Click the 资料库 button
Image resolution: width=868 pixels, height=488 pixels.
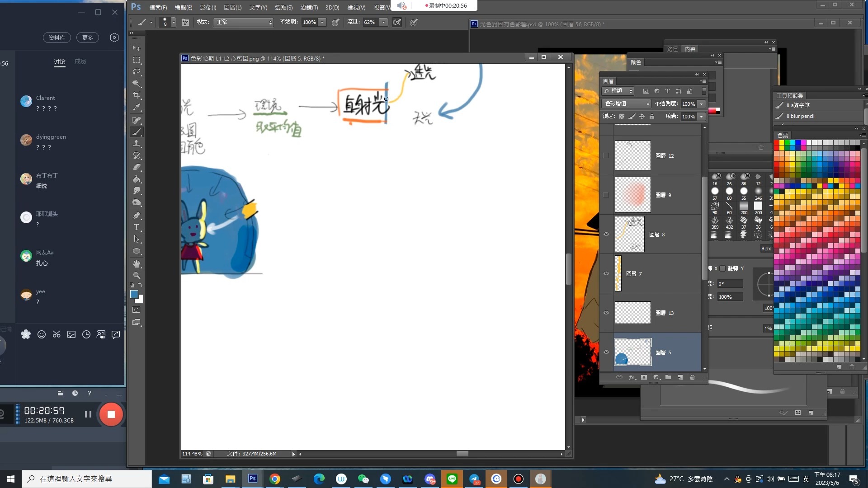[57, 38]
